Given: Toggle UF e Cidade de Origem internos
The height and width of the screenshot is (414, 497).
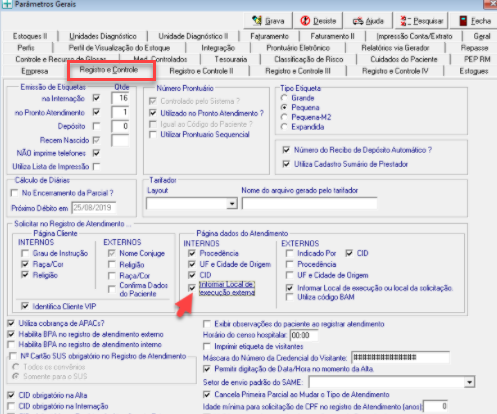Looking at the screenshot, I should [192, 264].
